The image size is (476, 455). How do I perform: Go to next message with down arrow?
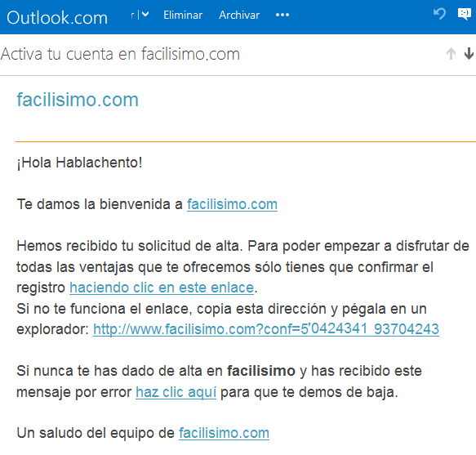[469, 54]
